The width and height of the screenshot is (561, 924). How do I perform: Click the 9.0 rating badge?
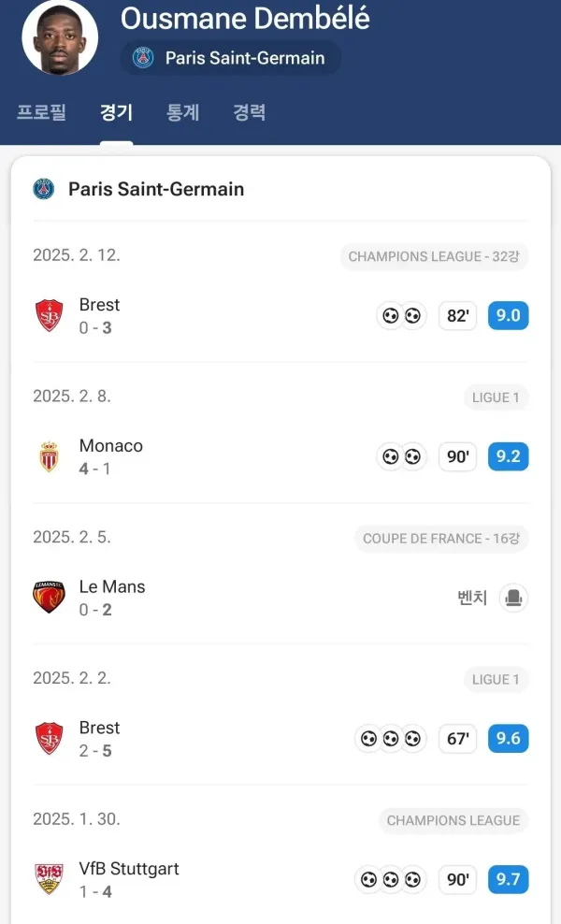(508, 316)
